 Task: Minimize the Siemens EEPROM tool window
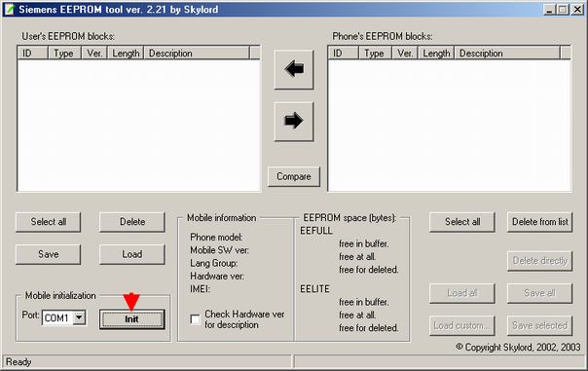click(x=549, y=10)
